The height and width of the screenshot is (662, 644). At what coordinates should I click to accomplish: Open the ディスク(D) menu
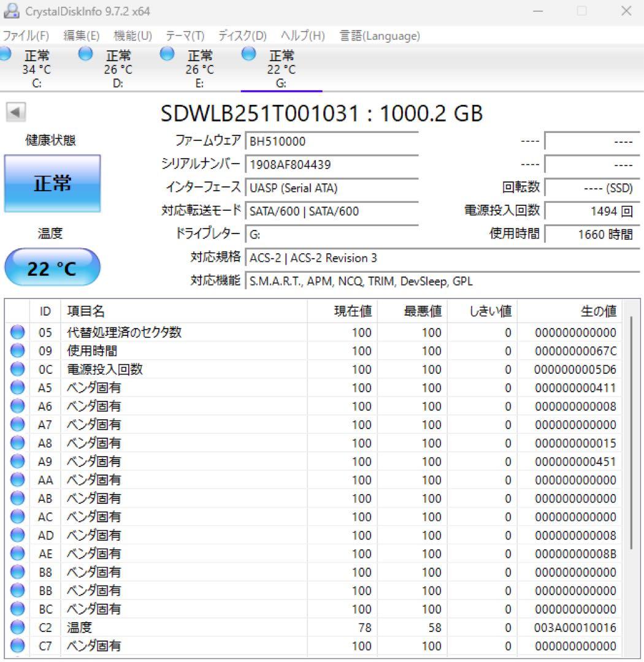pyautogui.click(x=239, y=36)
